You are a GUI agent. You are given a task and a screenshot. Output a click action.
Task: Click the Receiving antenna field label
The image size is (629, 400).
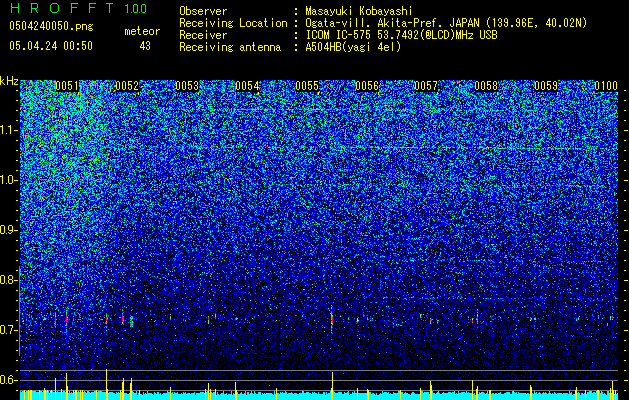tap(230, 47)
